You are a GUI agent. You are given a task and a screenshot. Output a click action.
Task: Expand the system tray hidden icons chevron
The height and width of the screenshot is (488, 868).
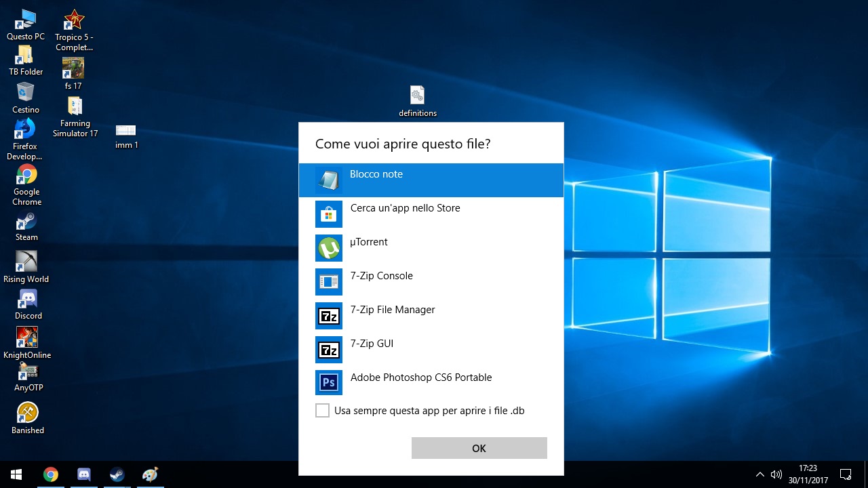pos(759,474)
